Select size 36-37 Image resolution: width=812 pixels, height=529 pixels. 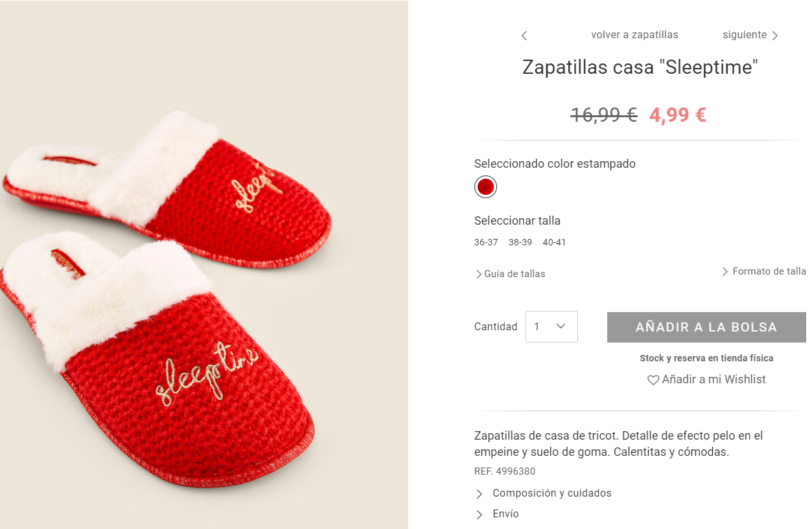pos(486,243)
